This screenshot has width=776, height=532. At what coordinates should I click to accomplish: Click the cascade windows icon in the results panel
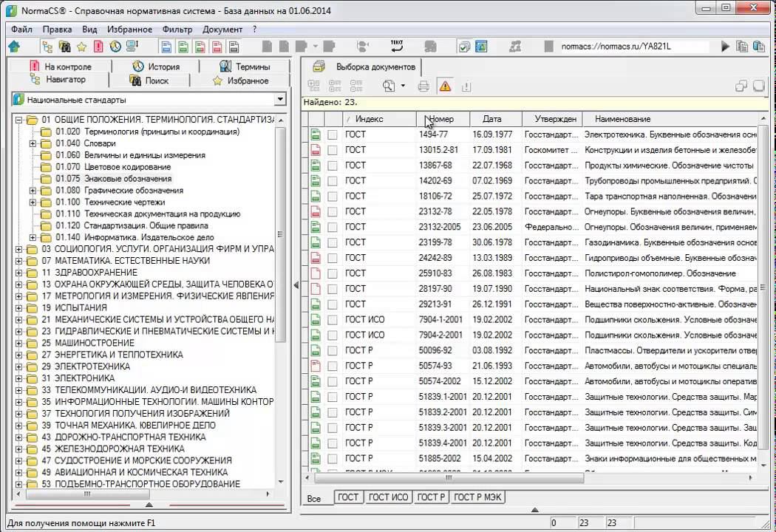tap(741, 86)
